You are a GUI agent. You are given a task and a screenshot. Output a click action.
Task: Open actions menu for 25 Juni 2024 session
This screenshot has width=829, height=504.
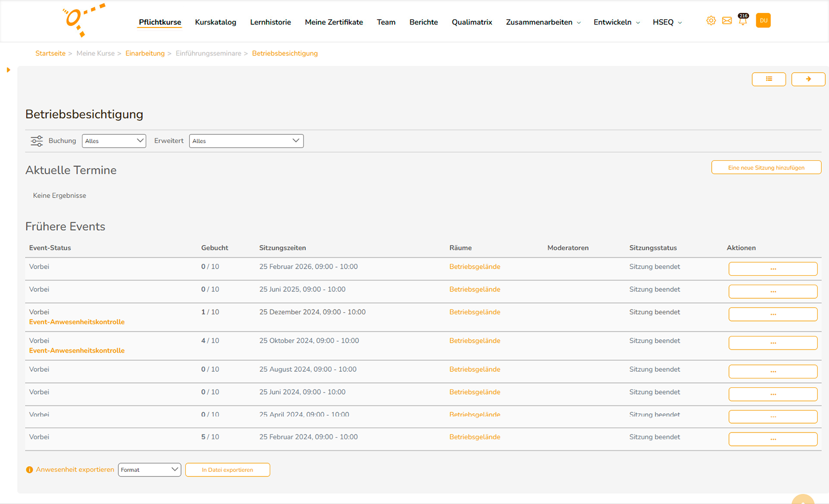coord(773,394)
